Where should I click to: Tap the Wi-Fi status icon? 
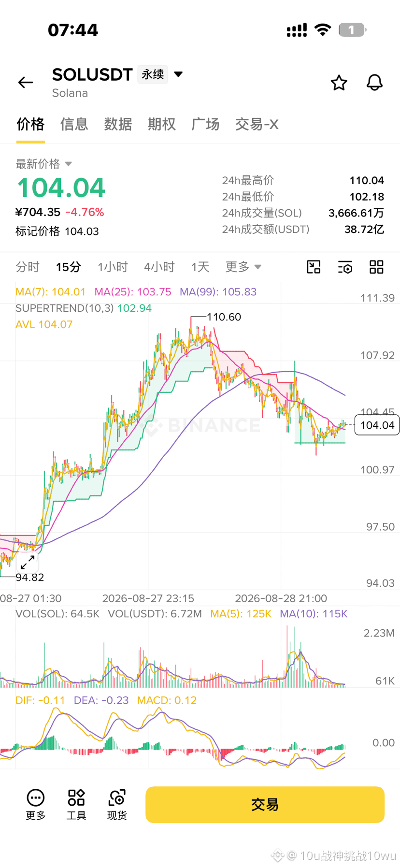323,30
